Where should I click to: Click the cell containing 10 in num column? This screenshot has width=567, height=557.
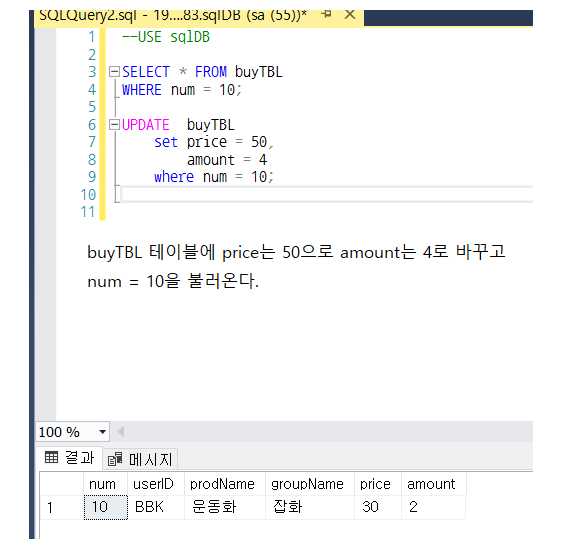coord(106,507)
